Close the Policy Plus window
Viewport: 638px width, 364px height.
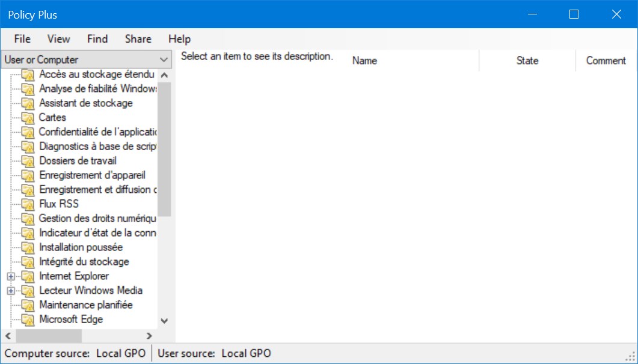point(616,14)
